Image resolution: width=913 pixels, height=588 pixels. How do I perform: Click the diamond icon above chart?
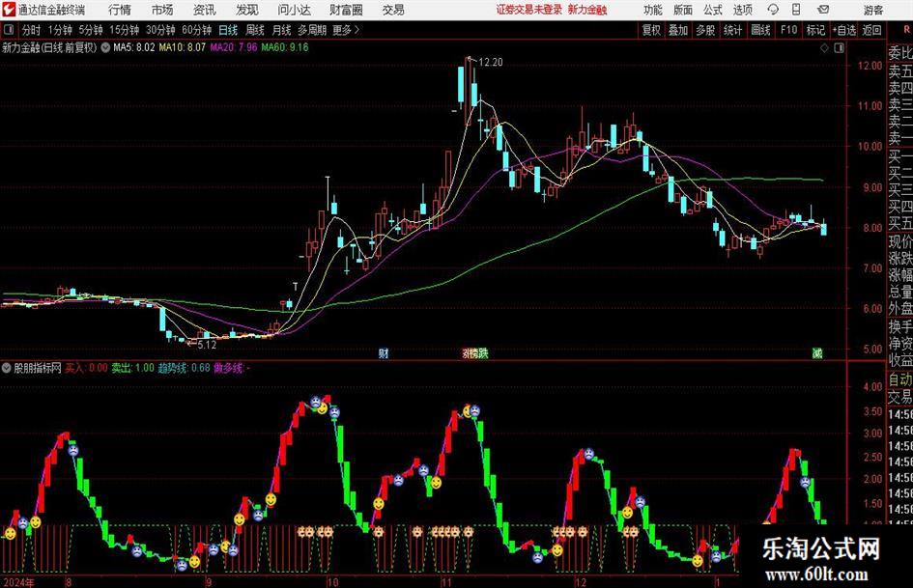[824, 48]
